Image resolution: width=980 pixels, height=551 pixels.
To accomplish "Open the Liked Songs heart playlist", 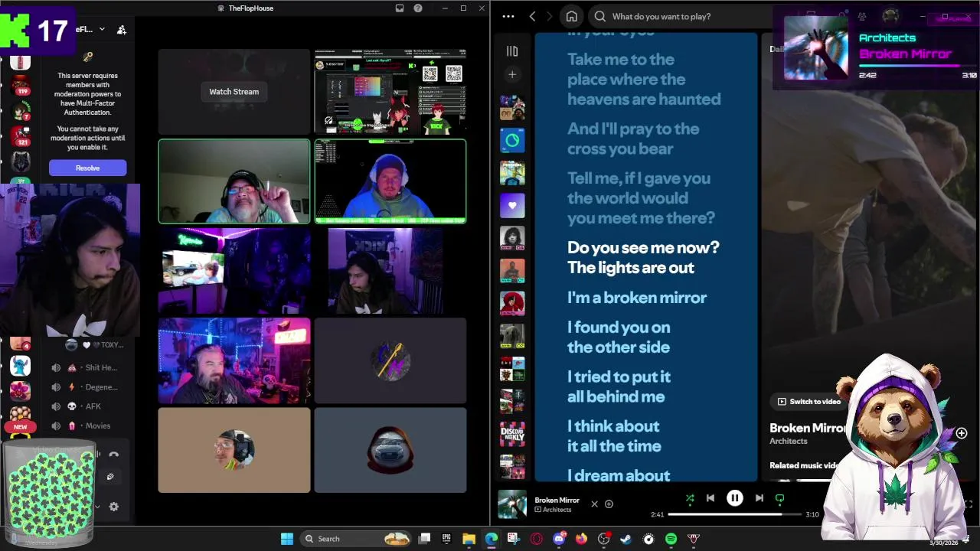I will coord(512,205).
